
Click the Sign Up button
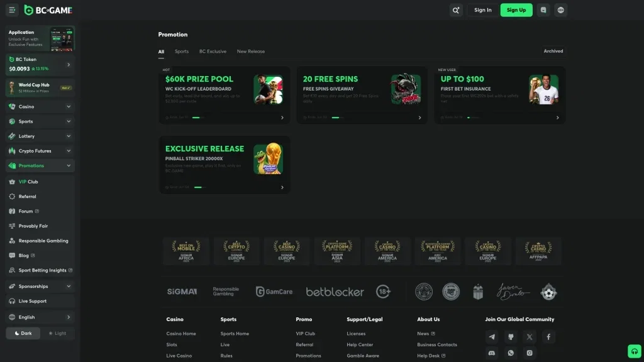516,10
